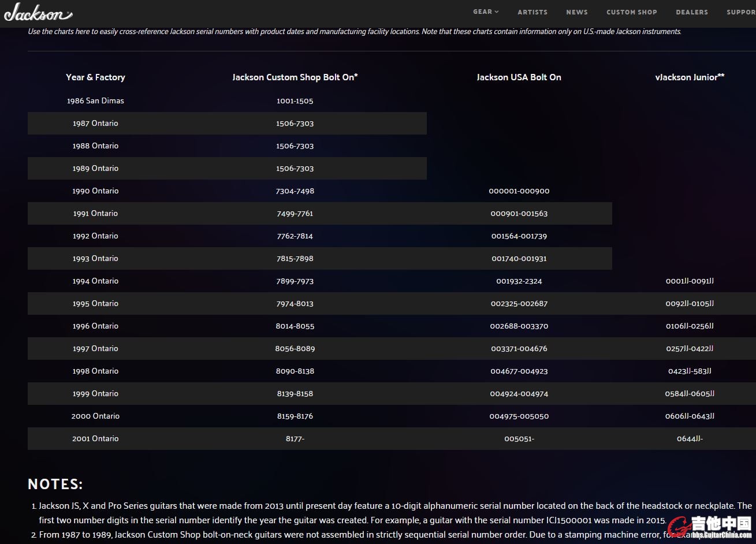Navigate to the DEALERS page
Image resolution: width=756 pixels, height=544 pixels.
(x=691, y=12)
